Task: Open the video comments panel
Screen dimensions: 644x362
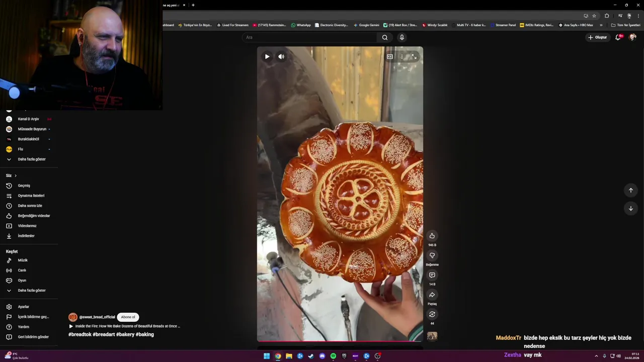Action: tap(432, 275)
